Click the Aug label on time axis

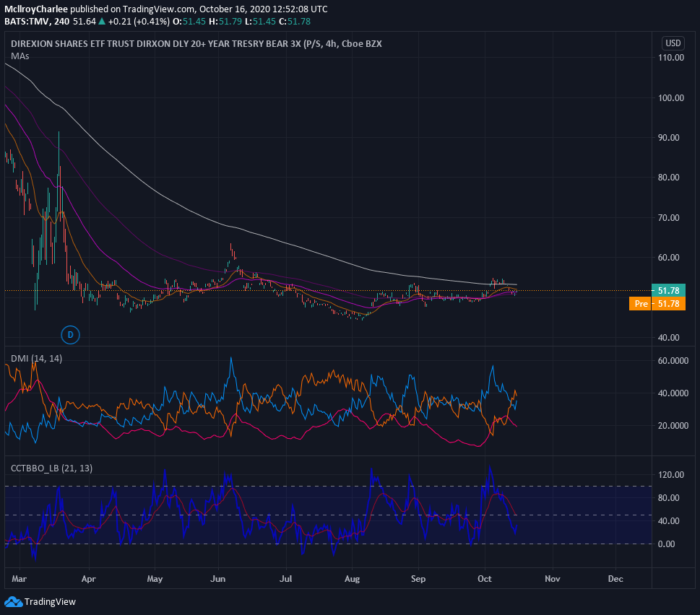click(353, 579)
